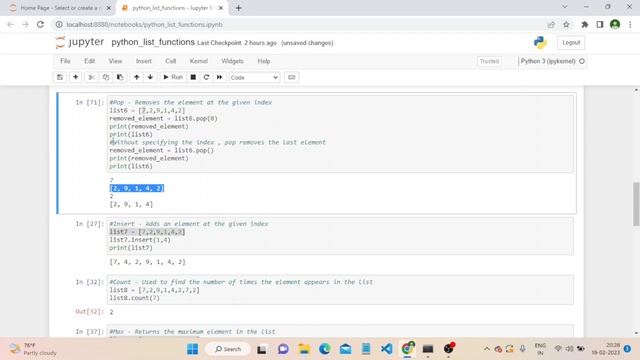Open weather widget Partly cloudy

[x=33, y=349]
